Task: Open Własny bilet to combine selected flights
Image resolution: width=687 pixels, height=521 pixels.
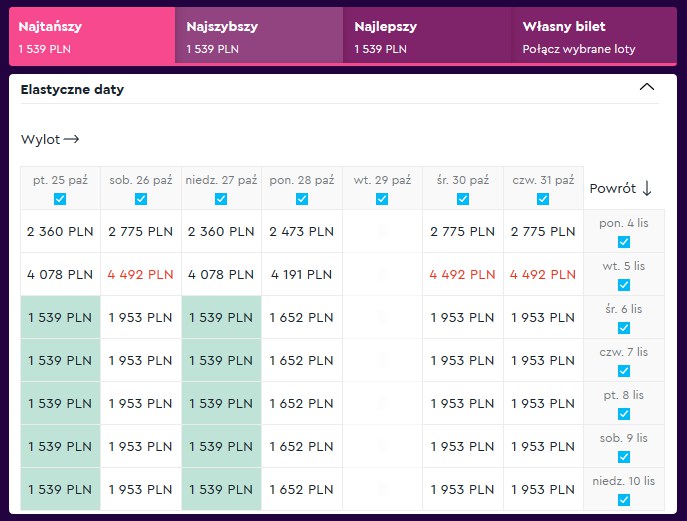Action: (594, 36)
